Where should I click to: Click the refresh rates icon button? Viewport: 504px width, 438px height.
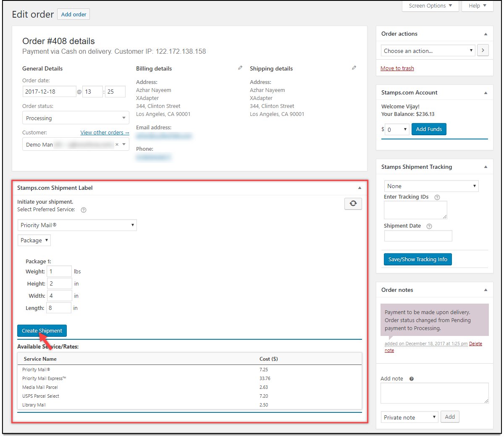point(353,203)
